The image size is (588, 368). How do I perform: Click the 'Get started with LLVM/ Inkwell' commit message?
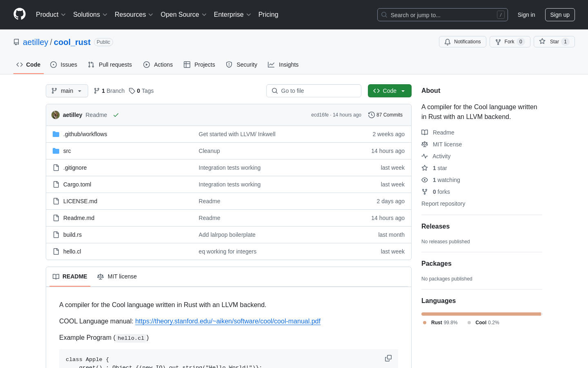point(237,134)
